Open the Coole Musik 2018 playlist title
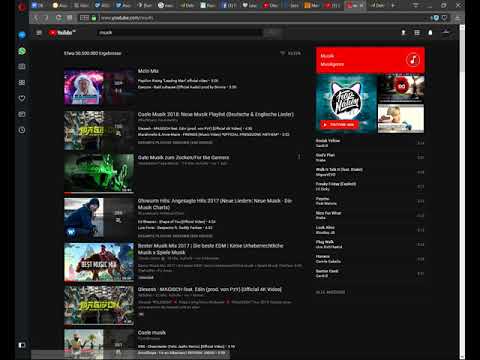This screenshot has height=360, width=480. (x=216, y=114)
